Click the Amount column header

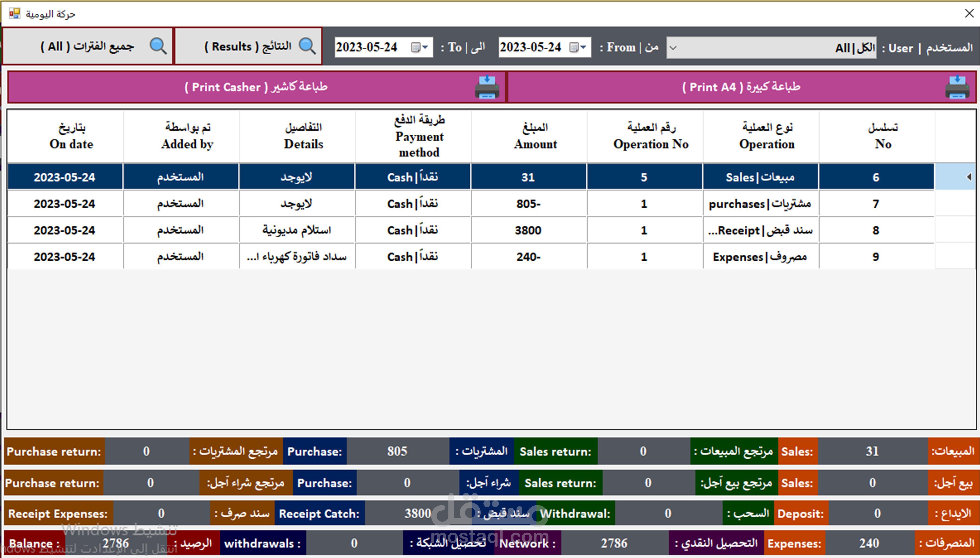pos(535,136)
